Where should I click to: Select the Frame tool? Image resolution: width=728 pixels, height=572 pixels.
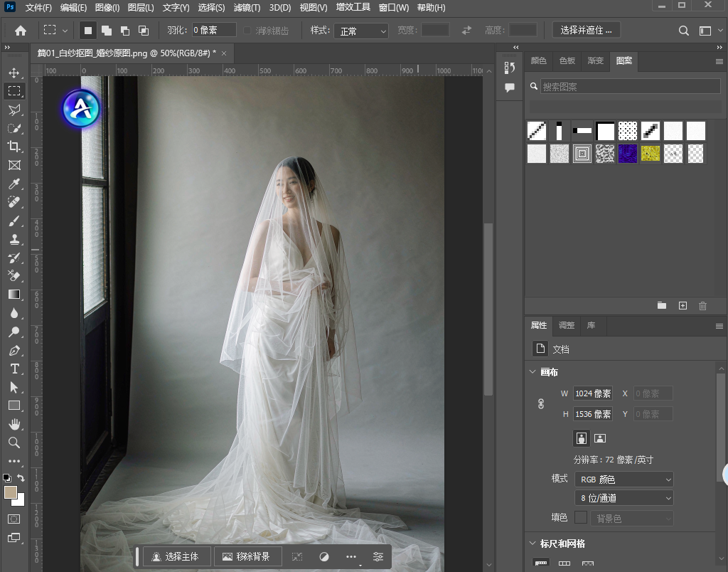pyautogui.click(x=14, y=165)
